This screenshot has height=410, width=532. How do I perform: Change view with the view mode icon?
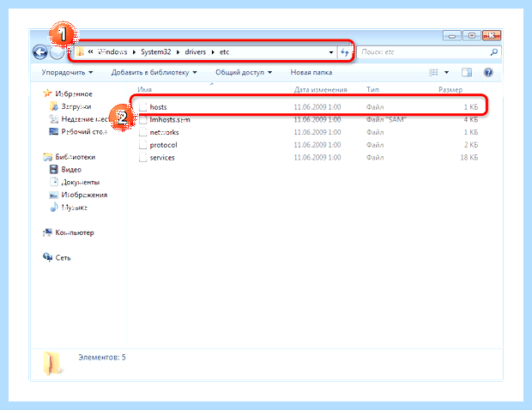[433, 72]
